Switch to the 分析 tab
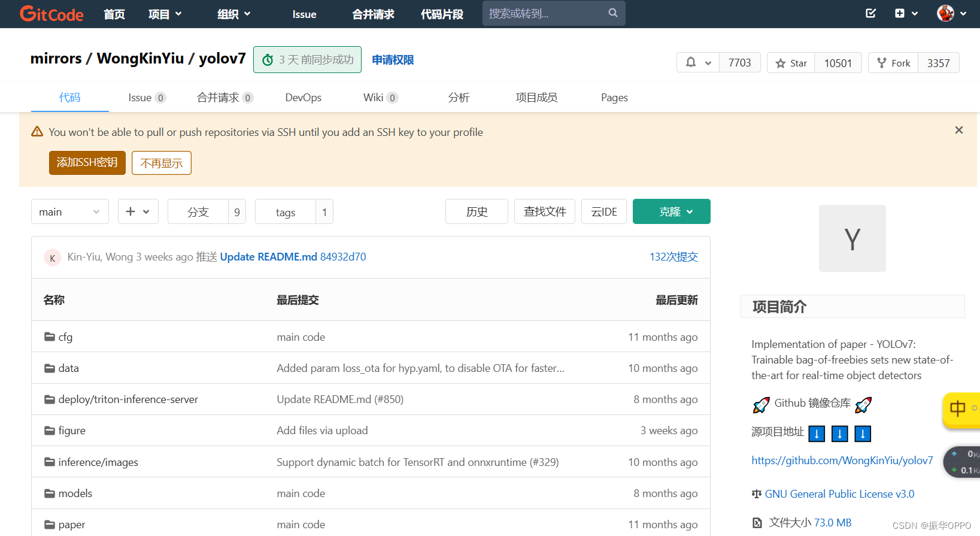 [459, 97]
